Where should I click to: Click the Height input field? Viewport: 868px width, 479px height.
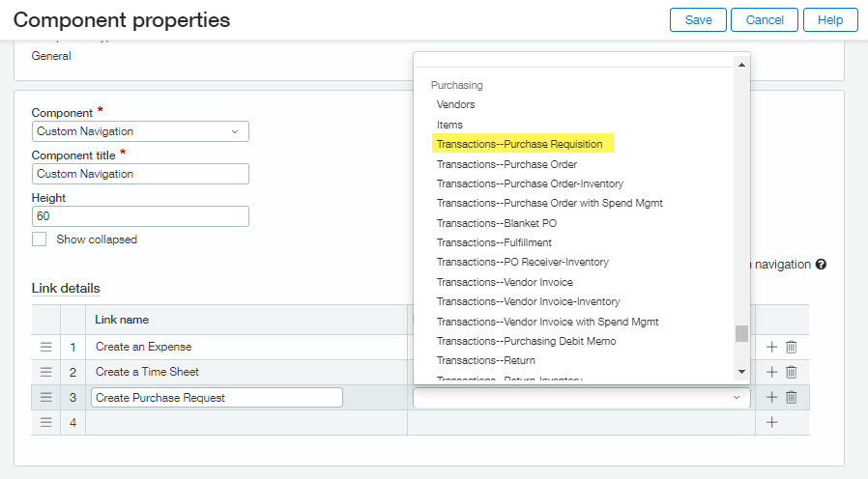pyautogui.click(x=139, y=216)
